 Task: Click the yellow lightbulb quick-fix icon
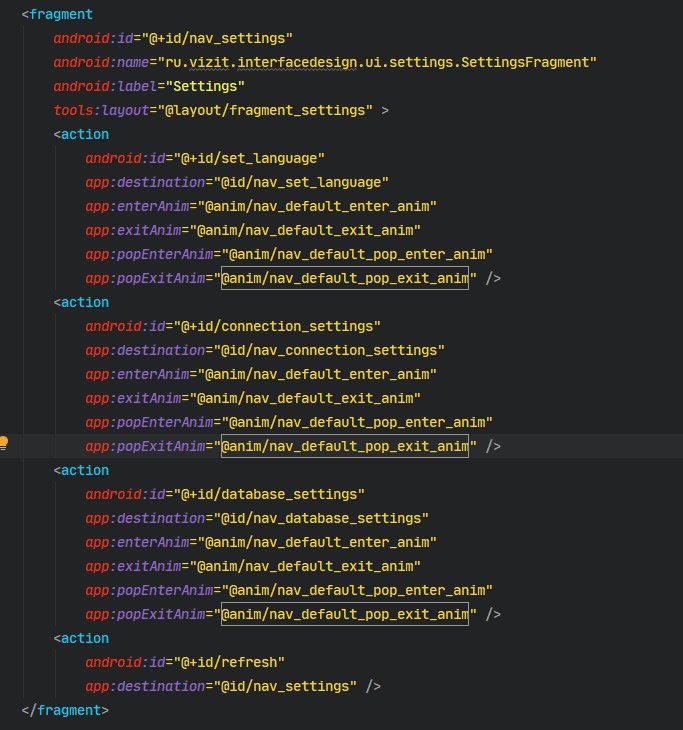(x=4, y=442)
